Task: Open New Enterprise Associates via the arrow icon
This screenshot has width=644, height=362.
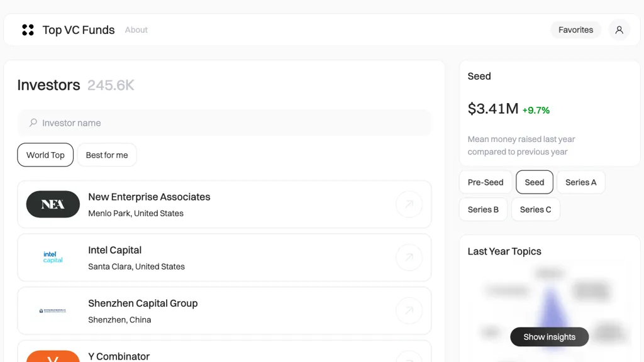Action: 409,204
